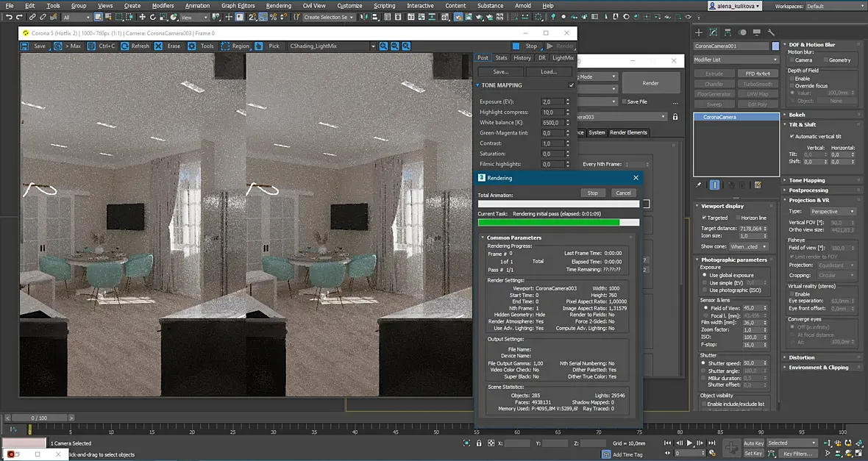Click Load... in Post tab
This screenshot has height=461, width=868.
(x=549, y=72)
